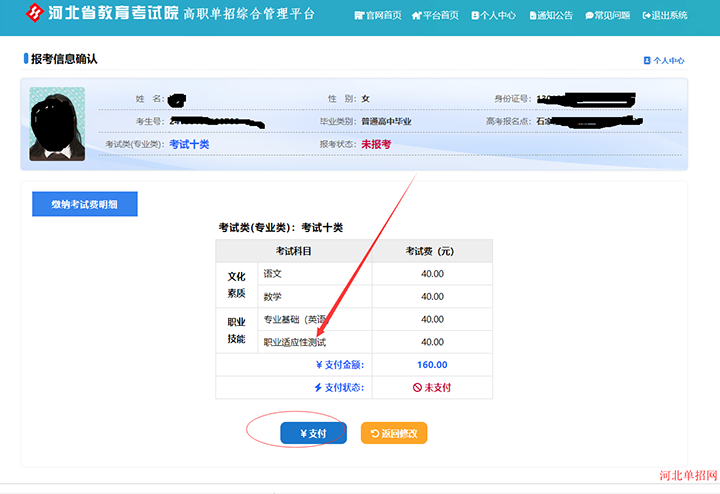
Task: Click the 官网首页 icon in the header
Action: (359, 16)
